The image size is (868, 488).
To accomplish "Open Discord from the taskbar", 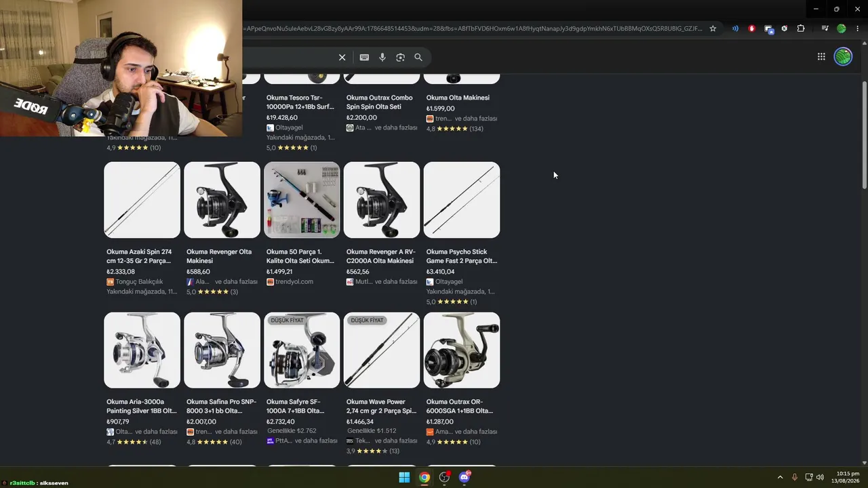I will (x=465, y=477).
